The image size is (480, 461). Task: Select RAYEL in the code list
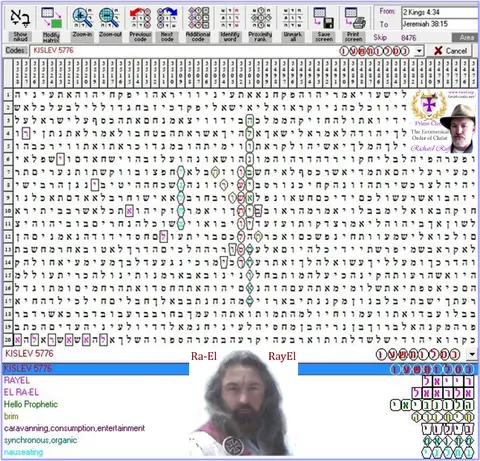(17, 380)
